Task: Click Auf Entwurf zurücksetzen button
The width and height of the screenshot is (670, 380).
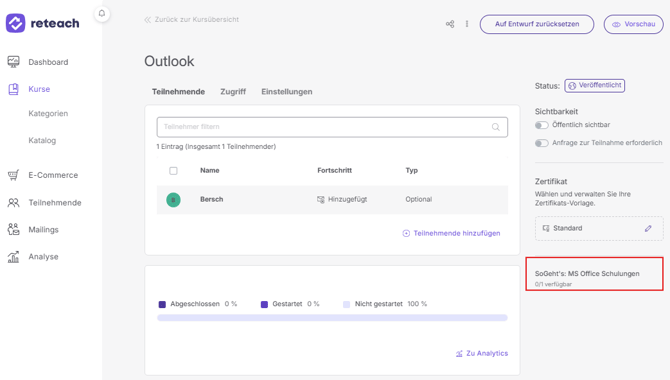Action: (537, 24)
